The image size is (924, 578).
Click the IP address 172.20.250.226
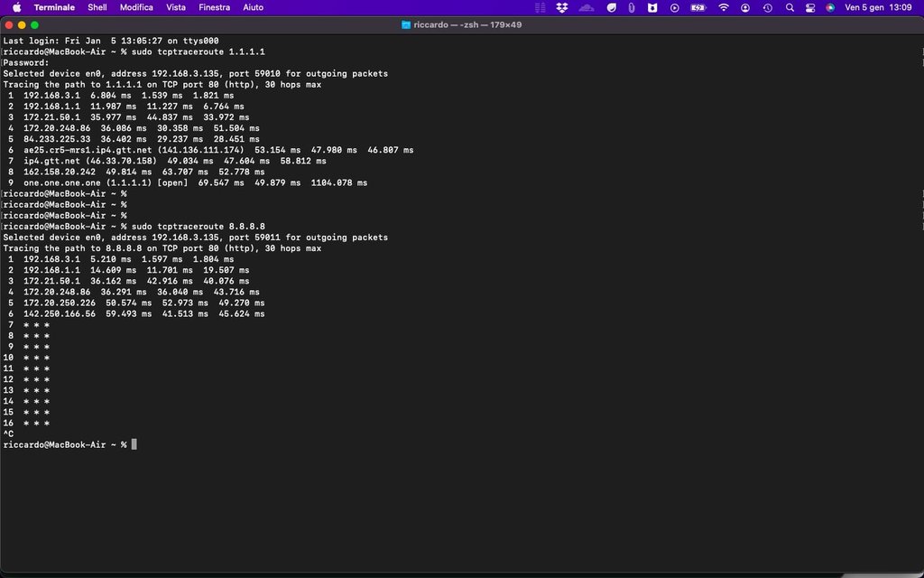click(x=60, y=303)
